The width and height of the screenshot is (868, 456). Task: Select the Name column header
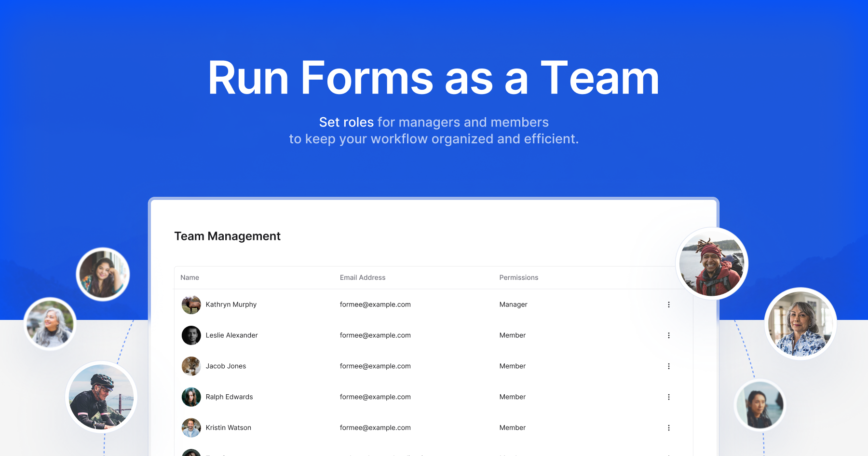click(x=190, y=277)
